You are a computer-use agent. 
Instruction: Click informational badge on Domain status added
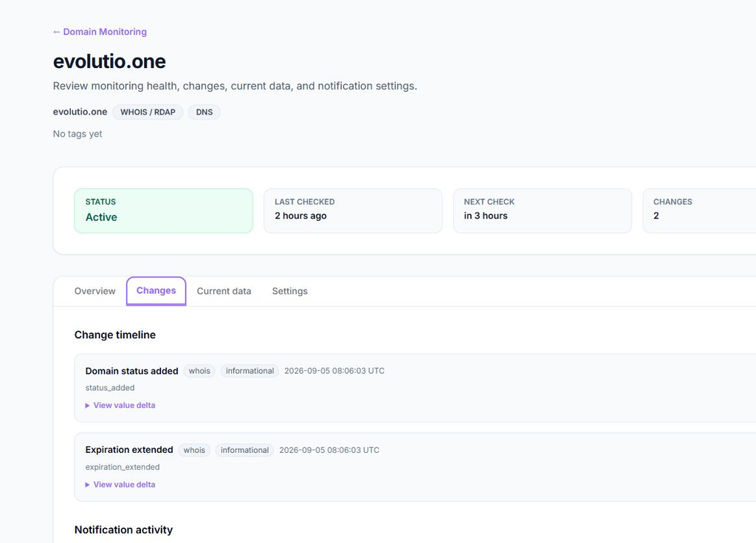tap(250, 371)
